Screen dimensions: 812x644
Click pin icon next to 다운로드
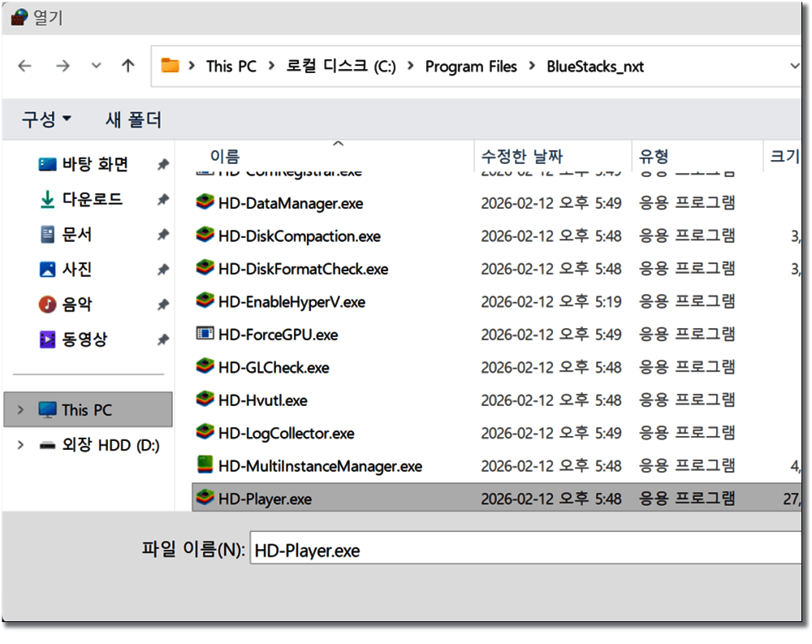[163, 200]
